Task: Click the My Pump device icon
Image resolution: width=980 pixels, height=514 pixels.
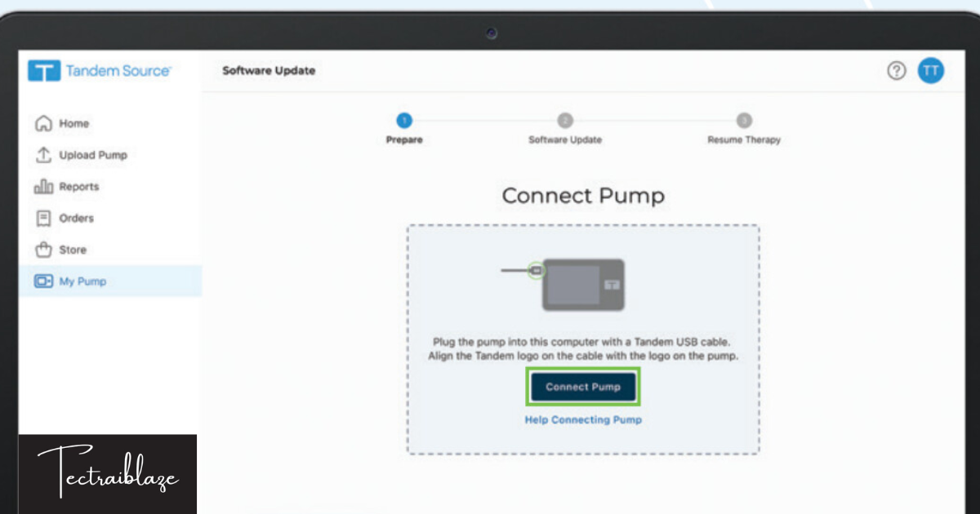Action: 43,281
